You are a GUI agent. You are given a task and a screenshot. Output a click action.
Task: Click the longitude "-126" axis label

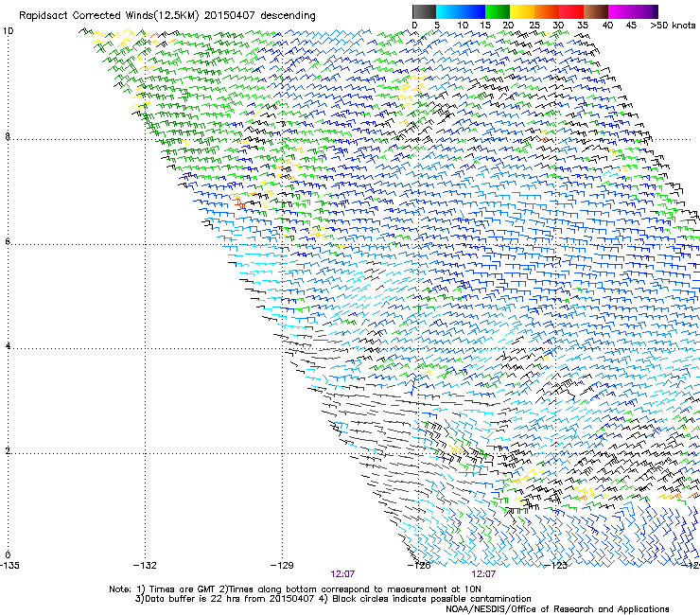pos(419,566)
